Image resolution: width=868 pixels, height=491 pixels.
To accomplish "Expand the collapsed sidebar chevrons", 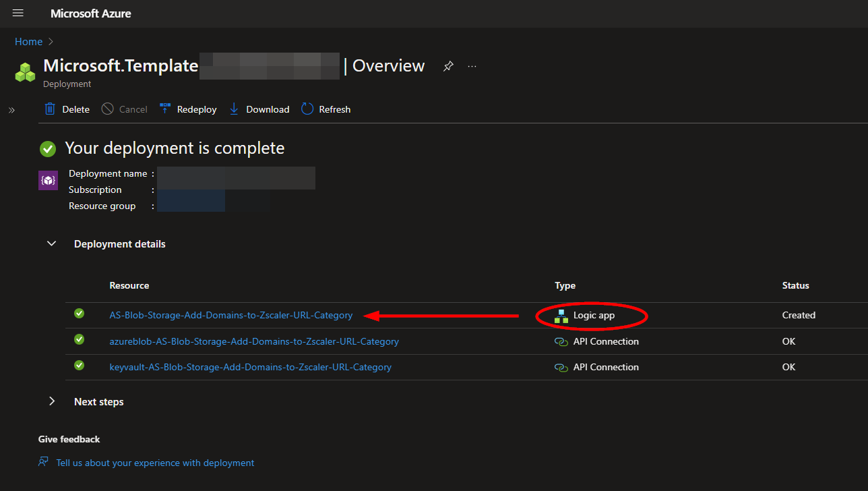I will [11, 110].
